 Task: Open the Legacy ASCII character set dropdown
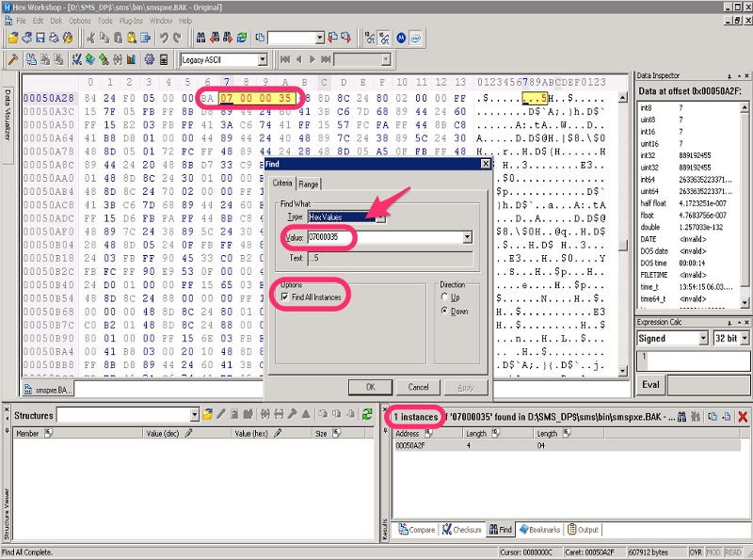(261, 59)
